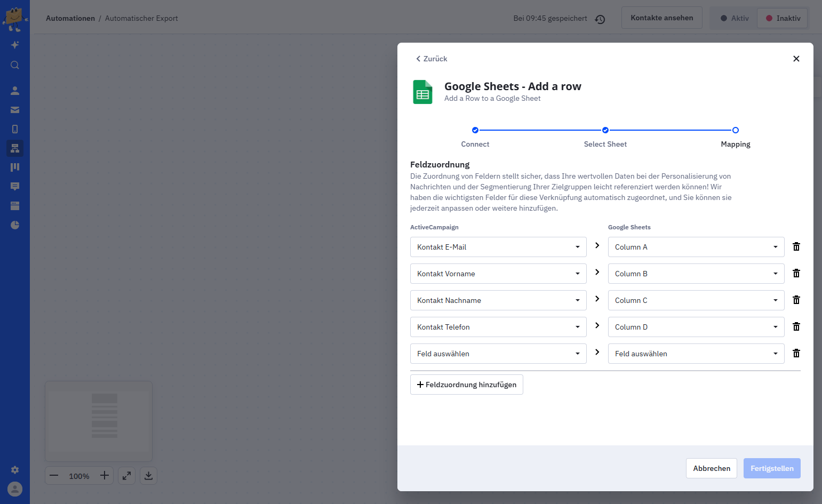Open Automations icon in left sidebar
Screen dimensions: 822x504
coord(15,148)
